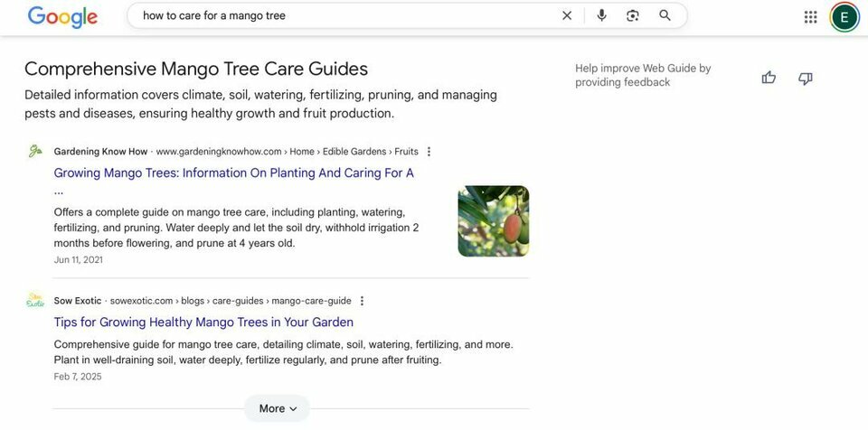Give thumbs up feedback on Web Guide
The width and height of the screenshot is (868, 430).
click(769, 78)
